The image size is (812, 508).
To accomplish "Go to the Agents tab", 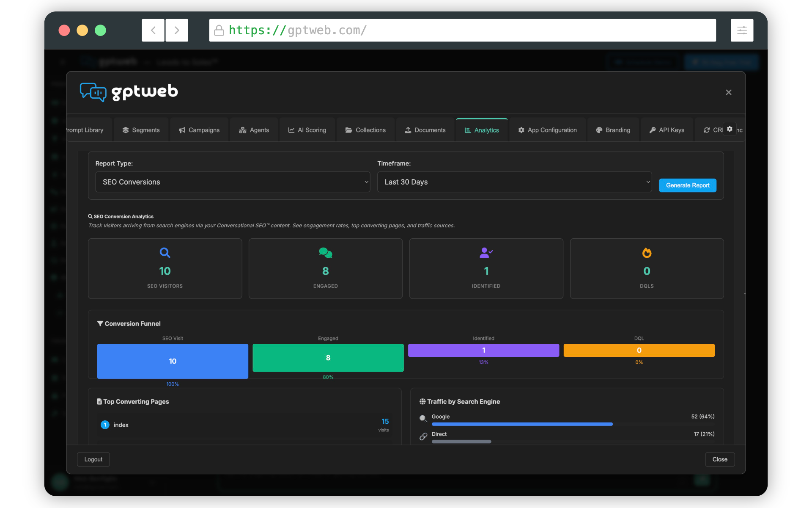I will point(254,130).
